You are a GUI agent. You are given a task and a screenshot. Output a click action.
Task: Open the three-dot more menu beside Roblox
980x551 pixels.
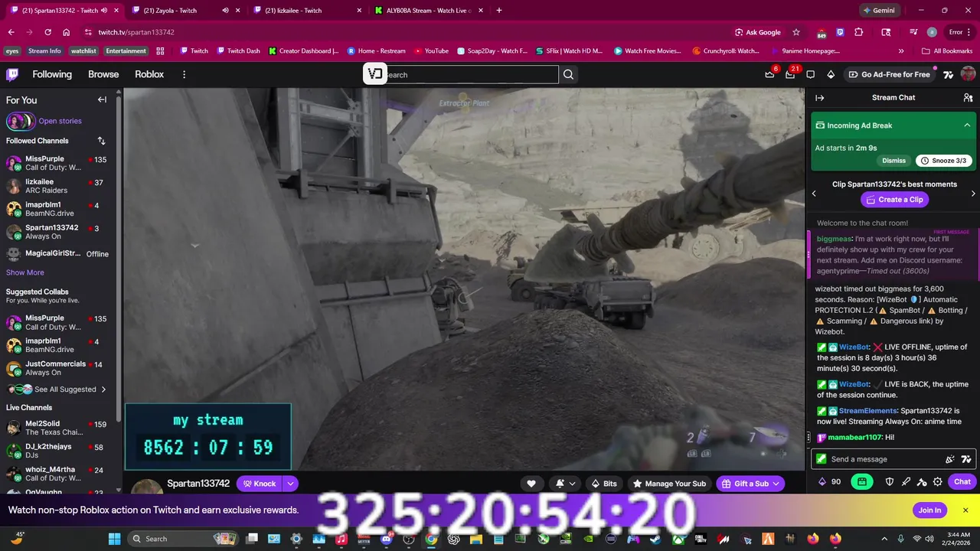184,74
